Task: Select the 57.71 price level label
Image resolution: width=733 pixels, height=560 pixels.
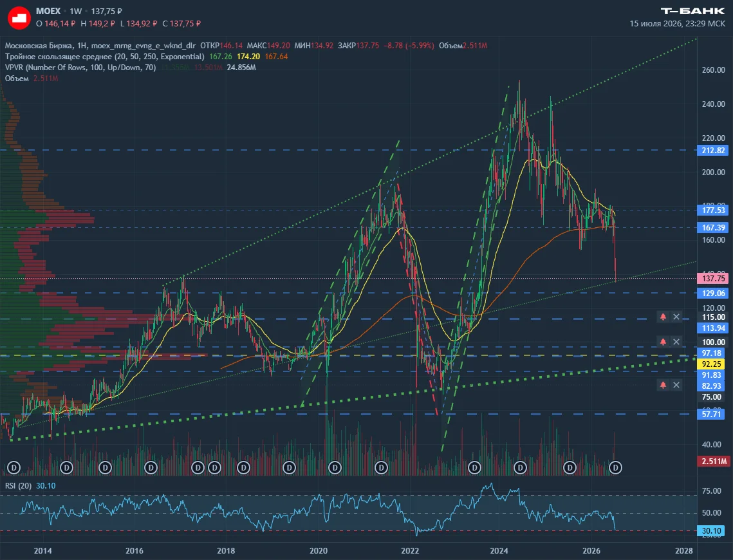Action: pyautogui.click(x=712, y=414)
